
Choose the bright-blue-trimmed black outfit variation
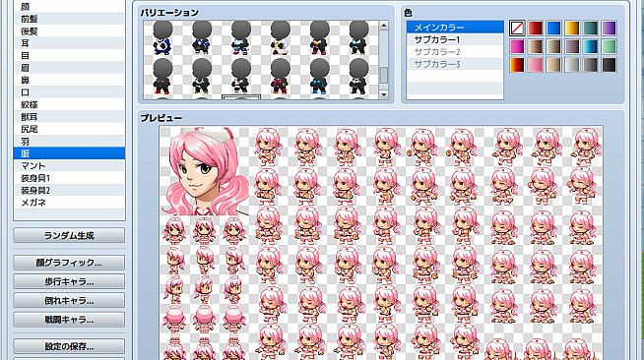(x=319, y=77)
